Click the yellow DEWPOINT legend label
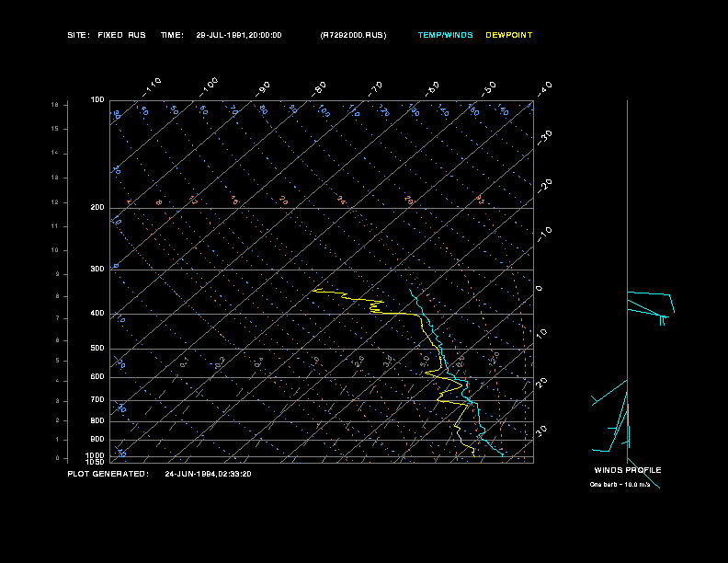Viewport: 728px width, 563px height. (509, 35)
